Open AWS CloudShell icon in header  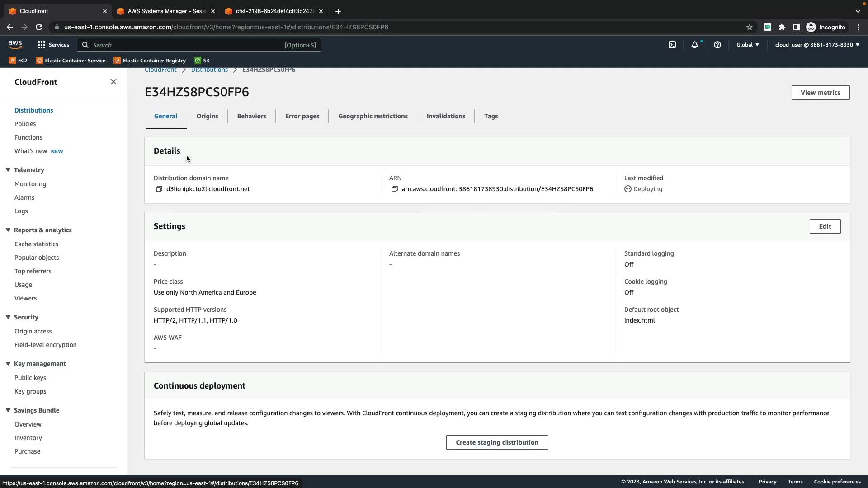pos(672,45)
